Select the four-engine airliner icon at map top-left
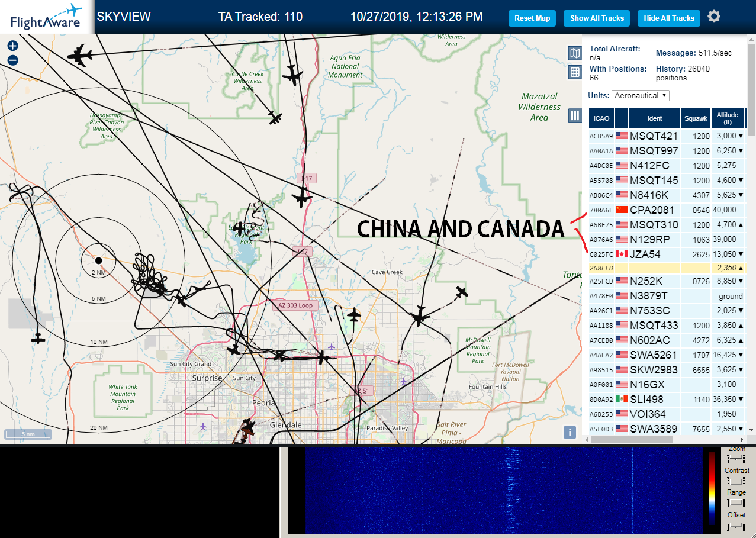The height and width of the screenshot is (538, 756). 79,56
